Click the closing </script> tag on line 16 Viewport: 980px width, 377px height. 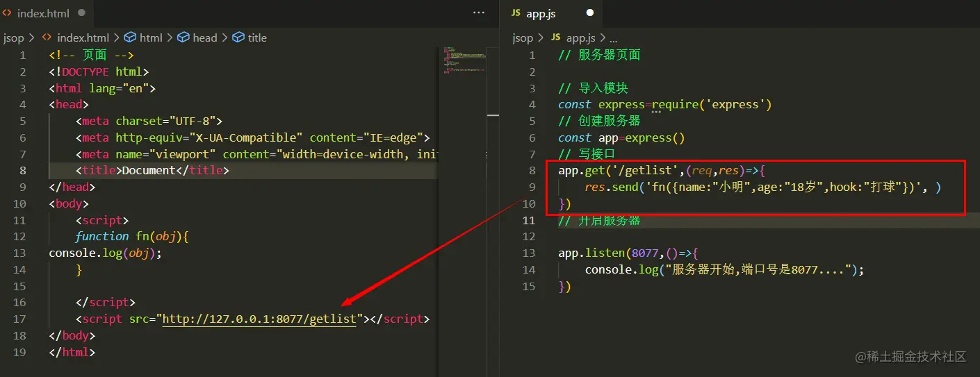click(105, 302)
